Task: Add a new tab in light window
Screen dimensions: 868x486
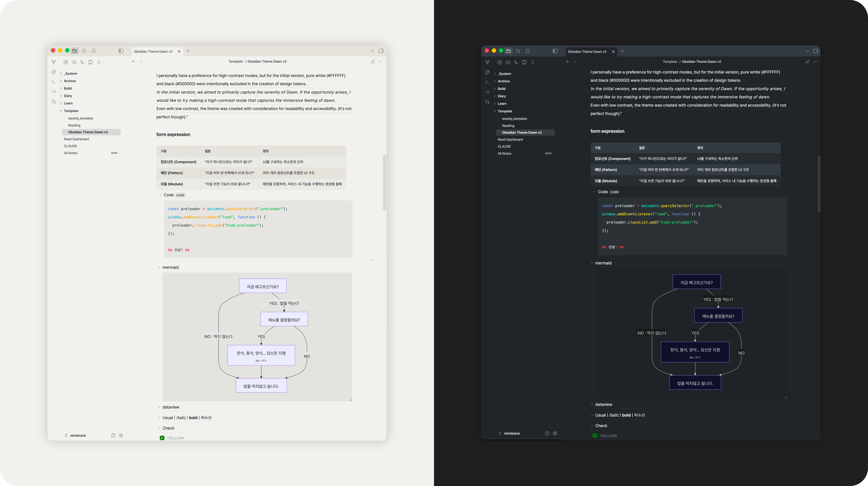Action: coord(188,51)
